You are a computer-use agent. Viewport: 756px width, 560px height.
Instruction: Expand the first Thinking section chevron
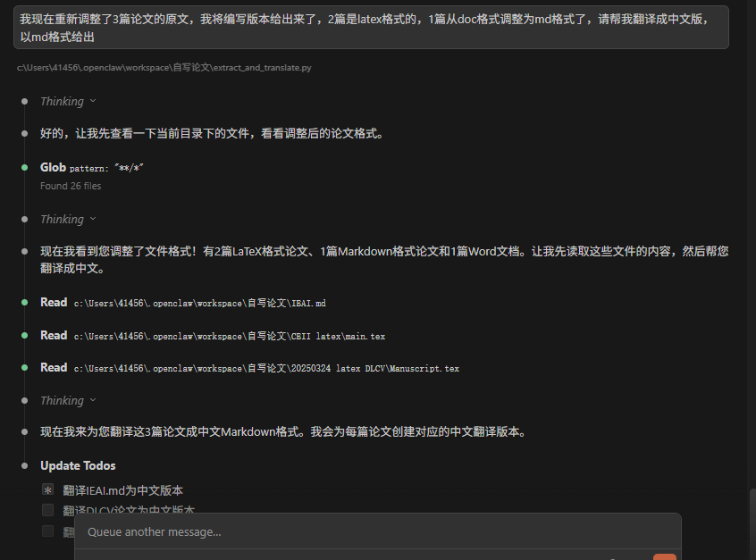93,101
